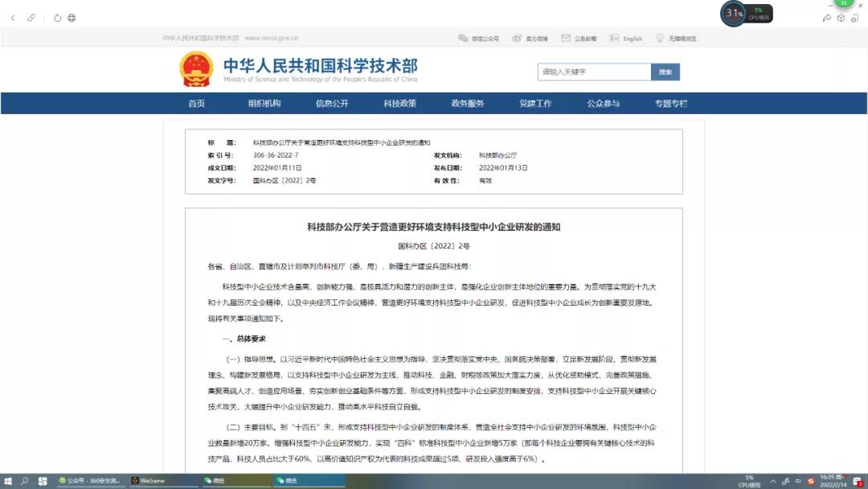Open the 公务邮箱 mailbox link
Screen dimensions: 868x489
pos(579,38)
